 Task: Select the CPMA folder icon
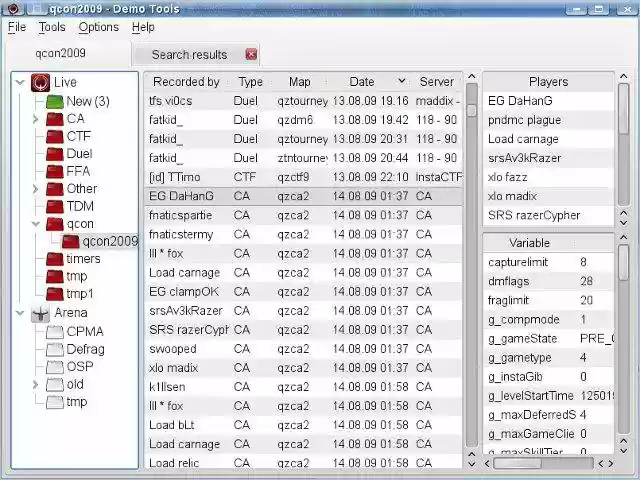pos(55,332)
